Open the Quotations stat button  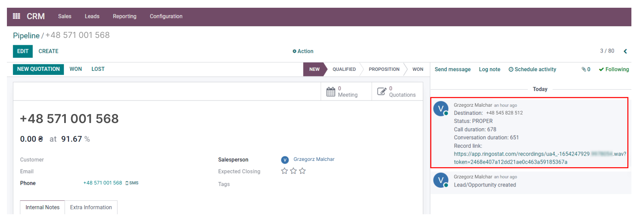click(397, 92)
